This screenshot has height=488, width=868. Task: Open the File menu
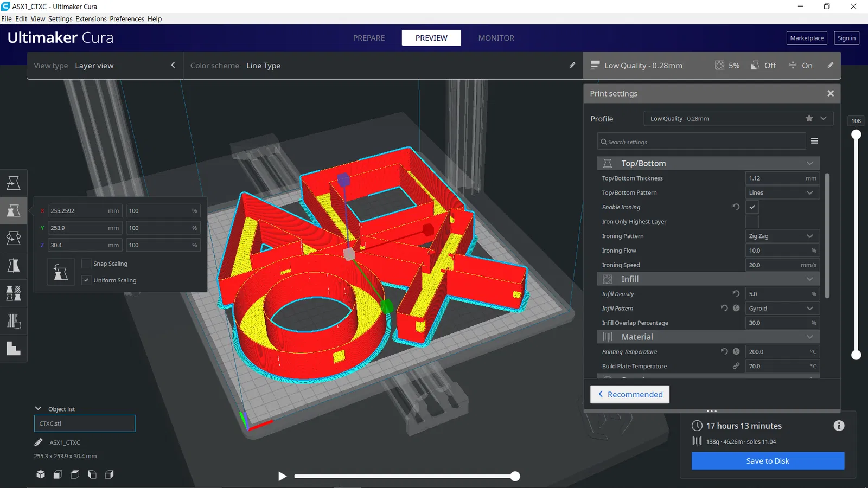(7, 19)
